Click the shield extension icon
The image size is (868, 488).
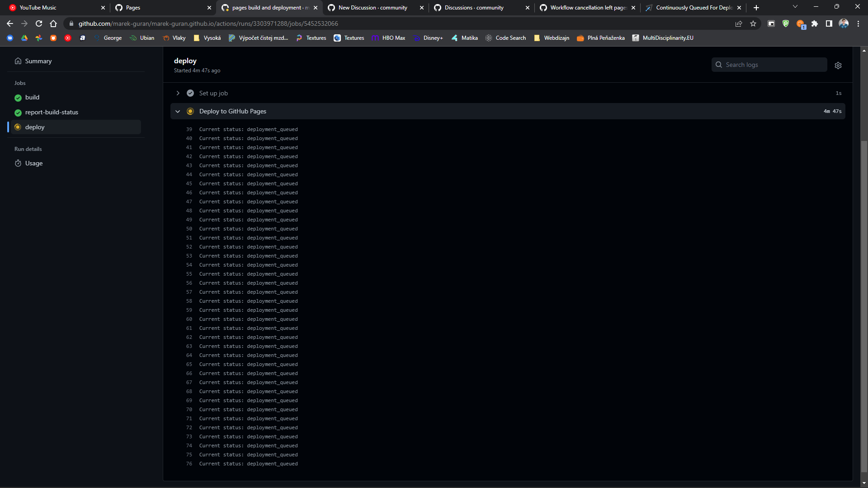pyautogui.click(x=786, y=23)
